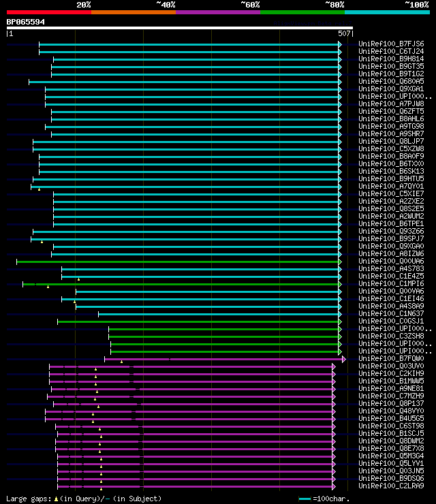Select label UniRef100_C2LRA9
The height and width of the screenshot is (504, 436).
391,486
